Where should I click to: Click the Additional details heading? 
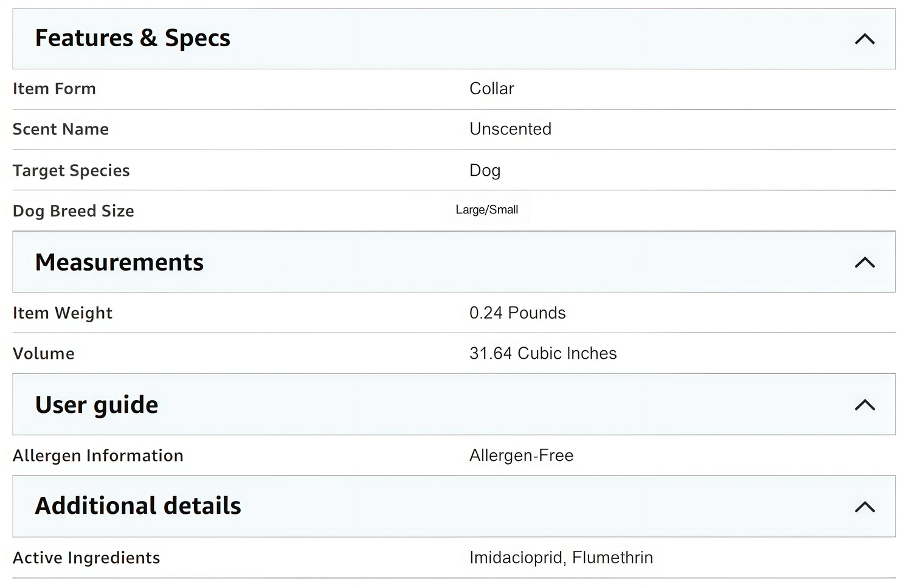[138, 507]
